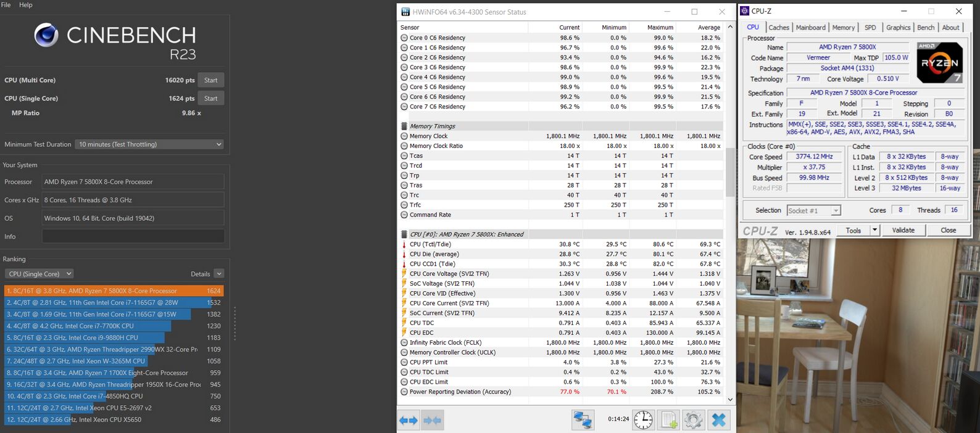Screen dimensions: 980x433
Task: Click the Cinebench logo sphere
Action: (46, 35)
